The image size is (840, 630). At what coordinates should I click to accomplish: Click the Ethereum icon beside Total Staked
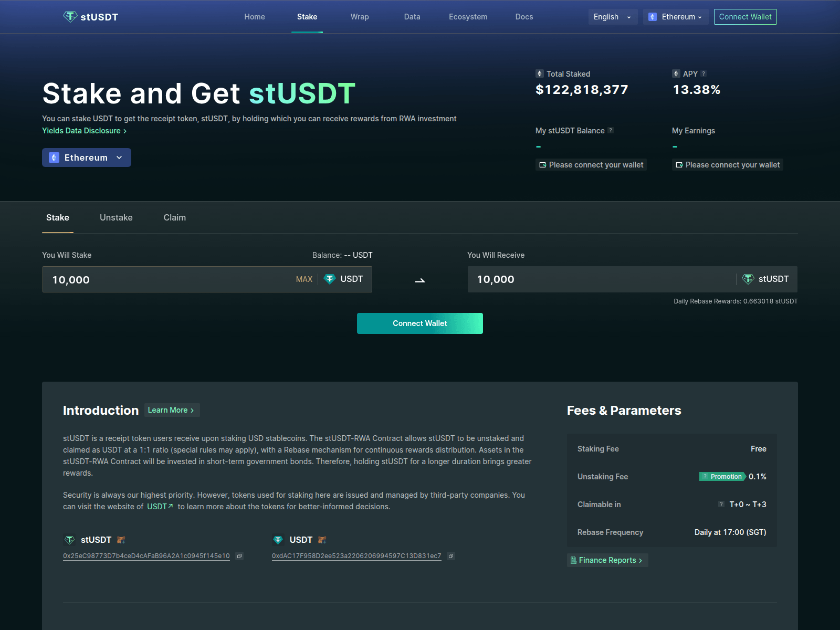point(540,73)
